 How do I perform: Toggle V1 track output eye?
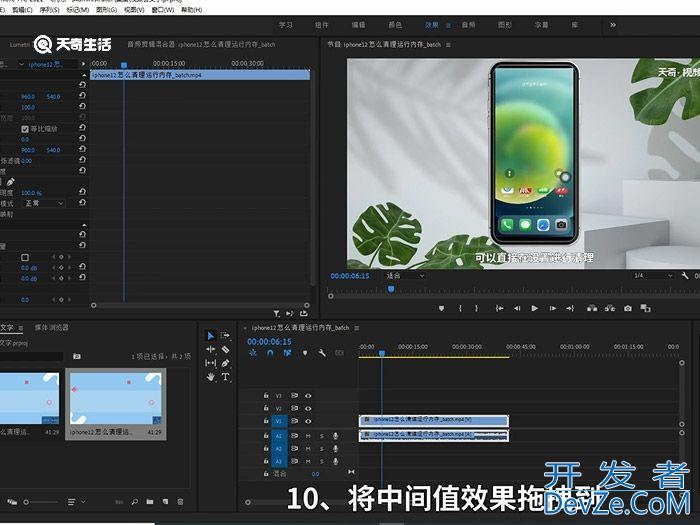[x=308, y=421]
